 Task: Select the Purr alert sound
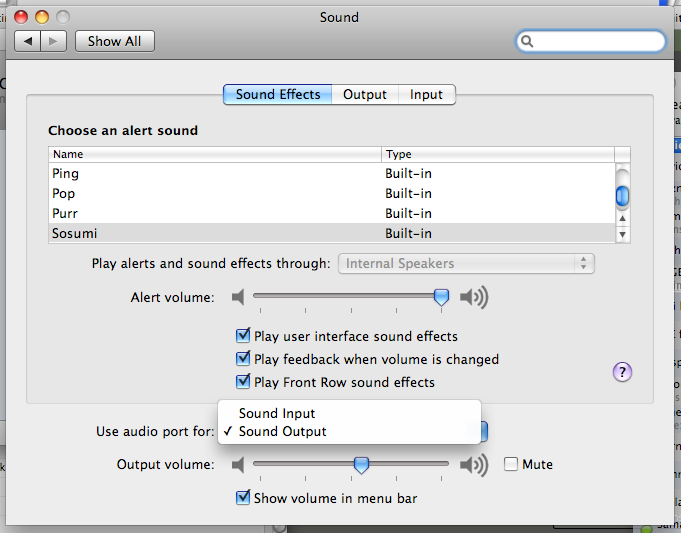pyautogui.click(x=332, y=213)
